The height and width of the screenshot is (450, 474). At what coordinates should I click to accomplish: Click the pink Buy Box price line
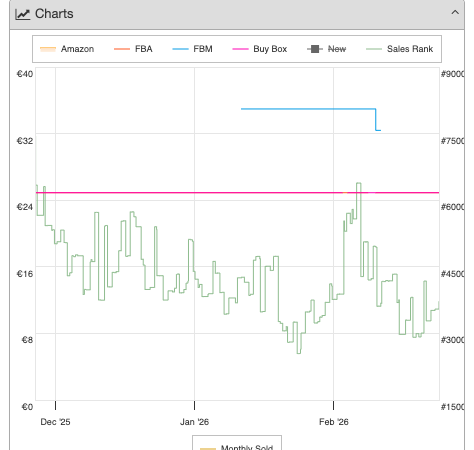click(x=237, y=192)
